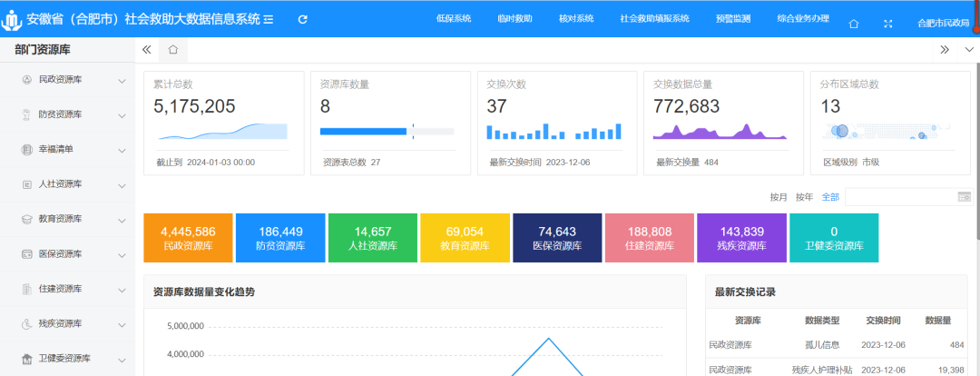Viewport: 980px width, 376px height.
Task: Click the 数据量 column header
Action: click(x=937, y=321)
